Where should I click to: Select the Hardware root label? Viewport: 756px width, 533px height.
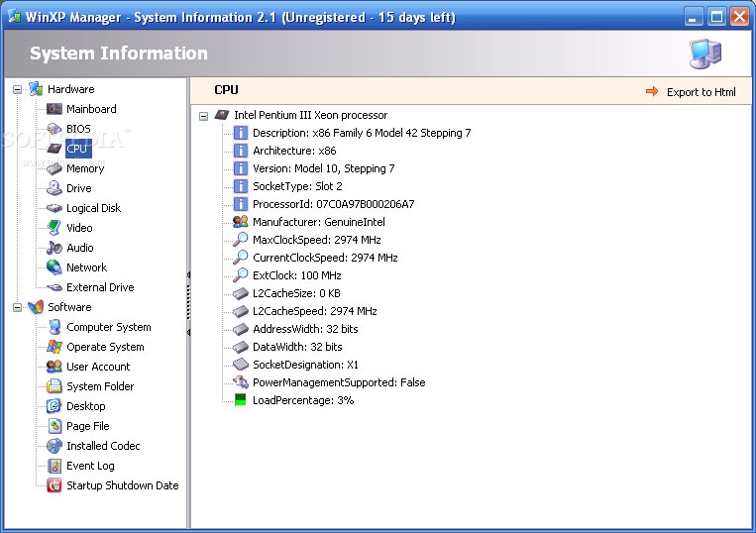point(71,89)
